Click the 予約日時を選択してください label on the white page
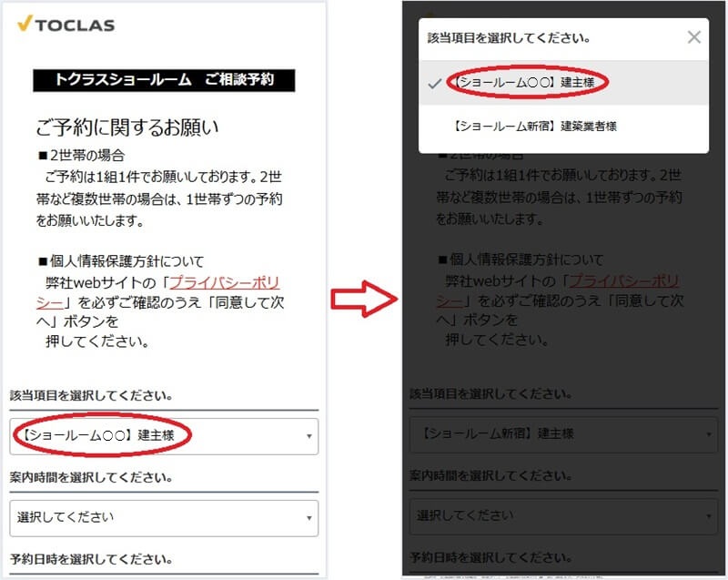This screenshot has width=728, height=580. click(91, 558)
